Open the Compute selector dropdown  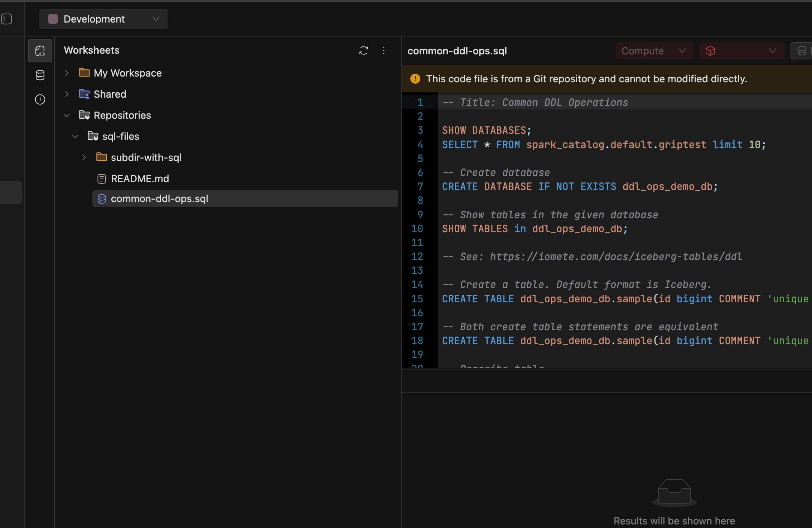click(x=655, y=51)
